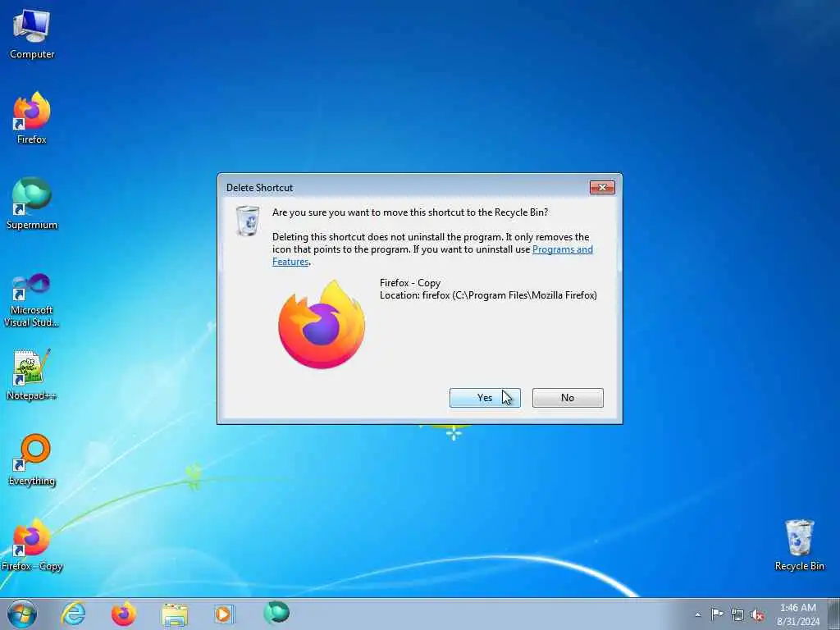840x630 pixels.
Task: Click the muted volume tray icon
Action: [x=757, y=614]
